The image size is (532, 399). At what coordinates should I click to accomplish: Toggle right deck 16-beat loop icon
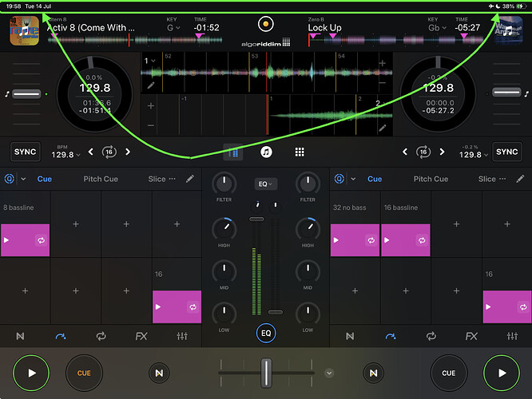pos(423,152)
